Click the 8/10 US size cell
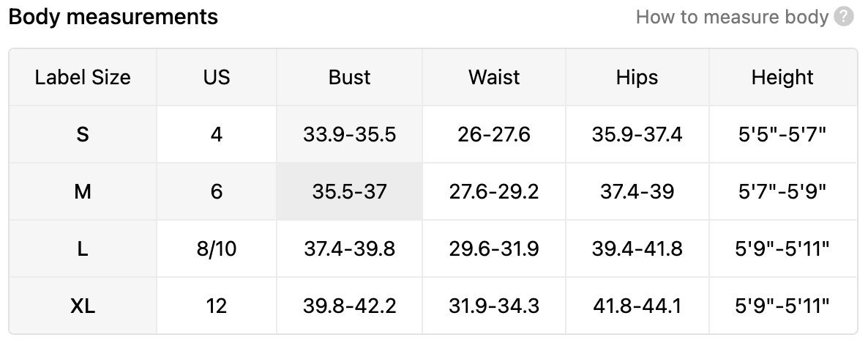Viewport: 868px width, 343px height. point(217,248)
